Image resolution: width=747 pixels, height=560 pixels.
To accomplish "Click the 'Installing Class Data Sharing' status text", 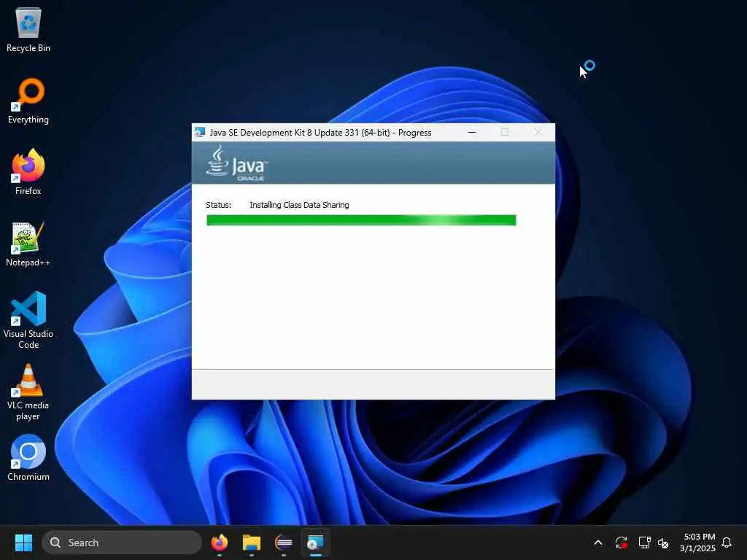I will (299, 205).
